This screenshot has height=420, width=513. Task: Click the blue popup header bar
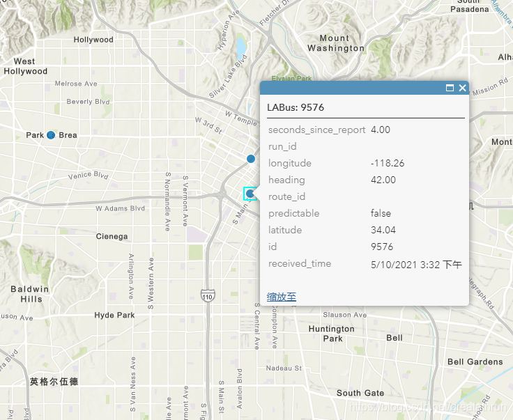pos(349,88)
